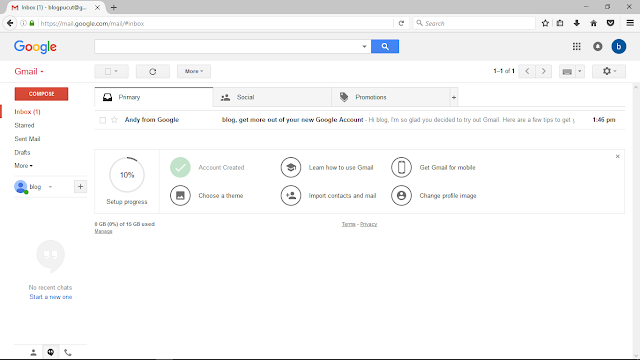Click Get Gmail for mobile icon
The width and height of the screenshot is (640, 360).
pyautogui.click(x=401, y=167)
